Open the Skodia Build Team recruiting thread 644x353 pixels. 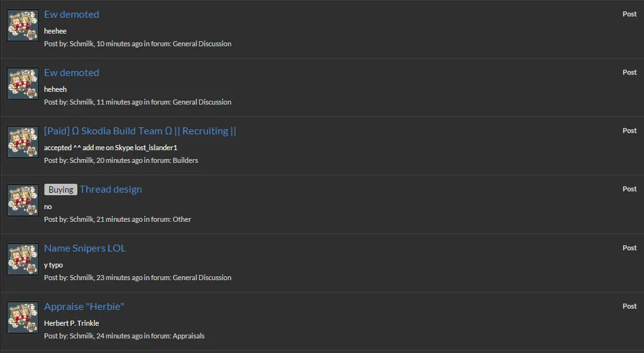pyautogui.click(x=140, y=131)
